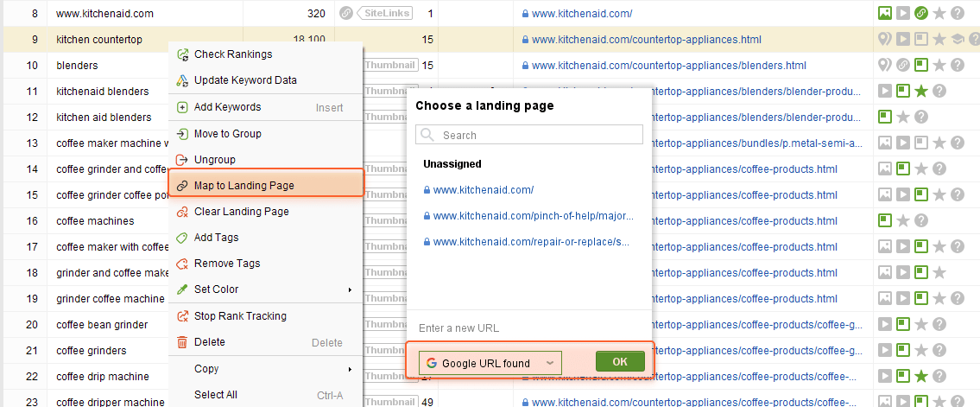Select the coffee grinders keyword cell
Viewport: 980px width, 407px height.
92,351
